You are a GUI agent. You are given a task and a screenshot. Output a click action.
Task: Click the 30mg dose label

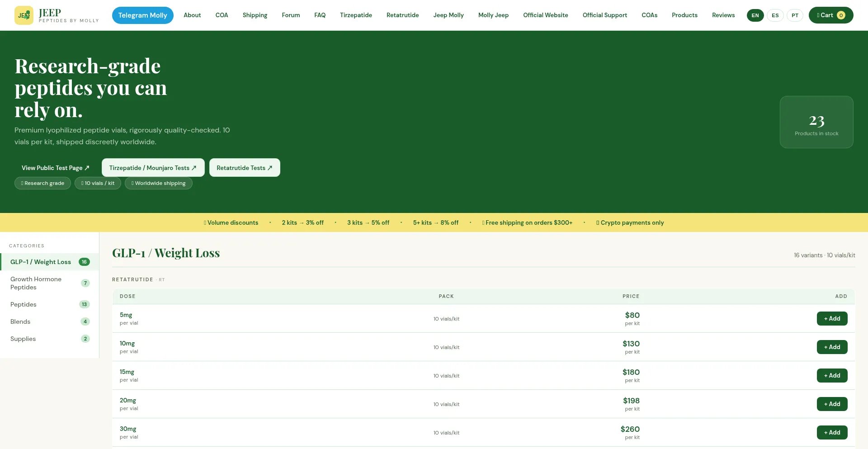tap(128, 429)
